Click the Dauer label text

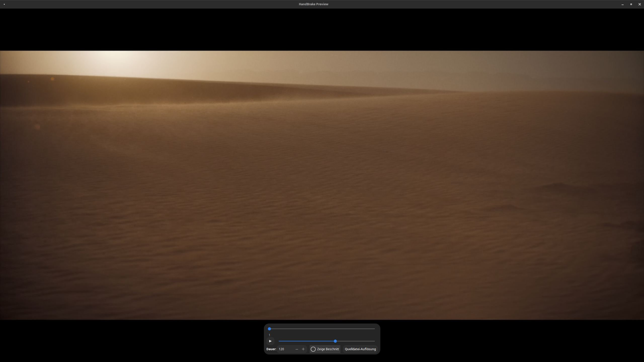pos(271,349)
